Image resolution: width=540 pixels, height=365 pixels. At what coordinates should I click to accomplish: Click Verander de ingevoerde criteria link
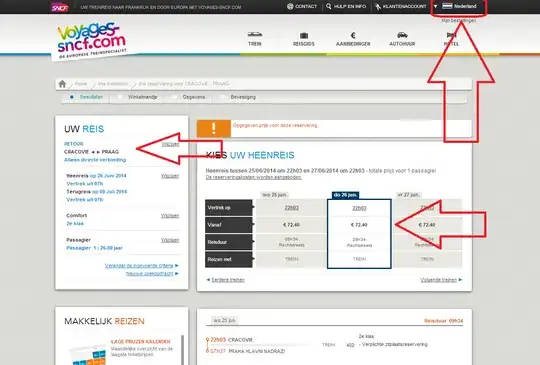[139, 265]
